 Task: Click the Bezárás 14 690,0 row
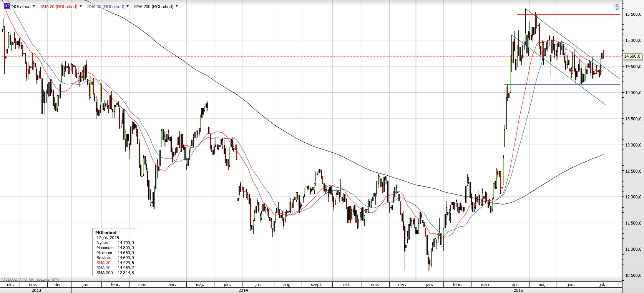pos(115,258)
